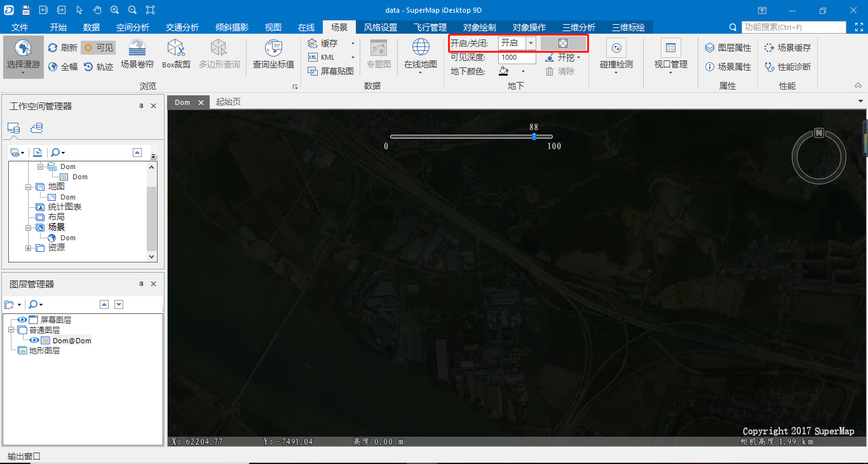Select 地形图层 in layer manager

(x=44, y=350)
